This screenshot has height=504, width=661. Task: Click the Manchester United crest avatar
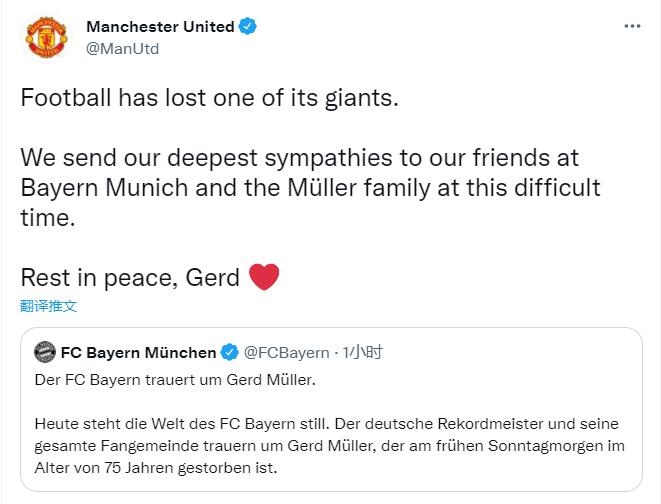46,37
